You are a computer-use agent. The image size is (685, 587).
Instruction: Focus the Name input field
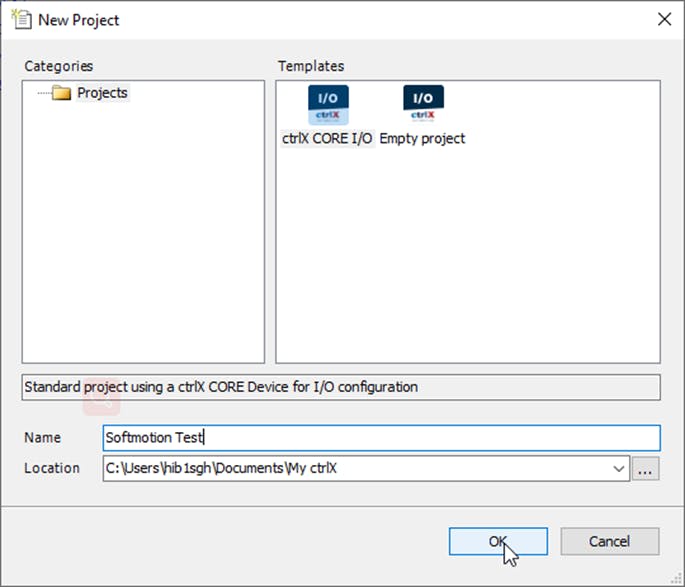tap(381, 438)
